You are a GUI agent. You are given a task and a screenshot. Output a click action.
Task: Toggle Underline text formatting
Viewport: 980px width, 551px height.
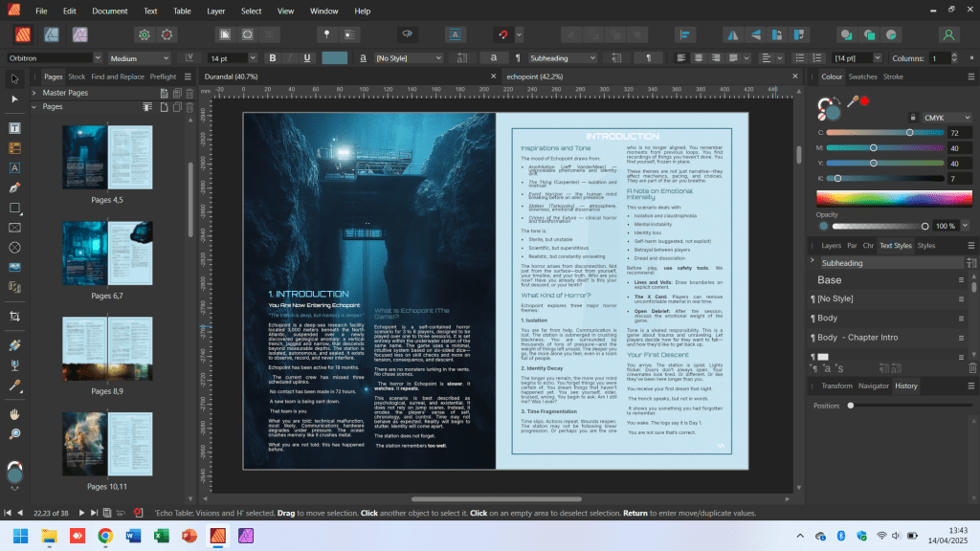[x=306, y=58]
